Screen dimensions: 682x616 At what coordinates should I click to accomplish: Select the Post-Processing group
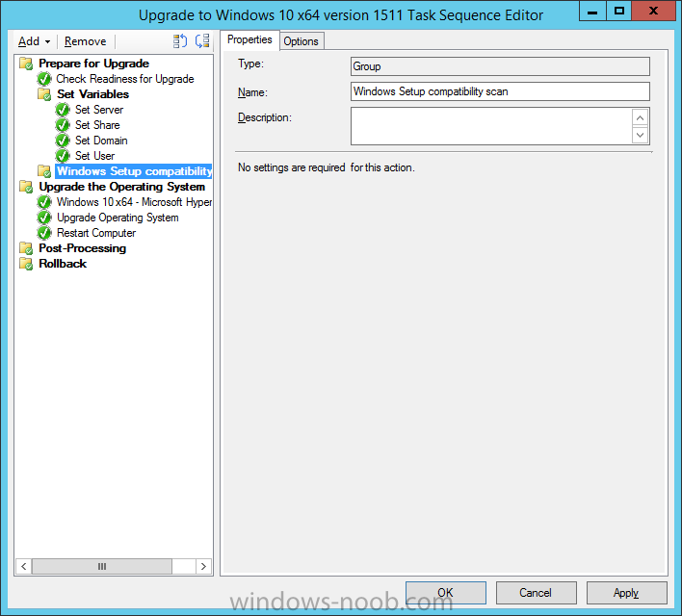(82, 248)
